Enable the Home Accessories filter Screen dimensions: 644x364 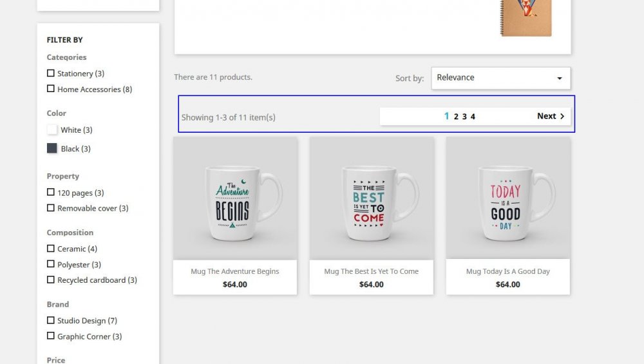pyautogui.click(x=50, y=89)
